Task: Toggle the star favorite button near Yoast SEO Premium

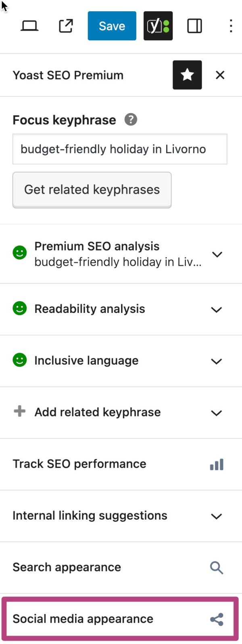Action: [x=187, y=75]
